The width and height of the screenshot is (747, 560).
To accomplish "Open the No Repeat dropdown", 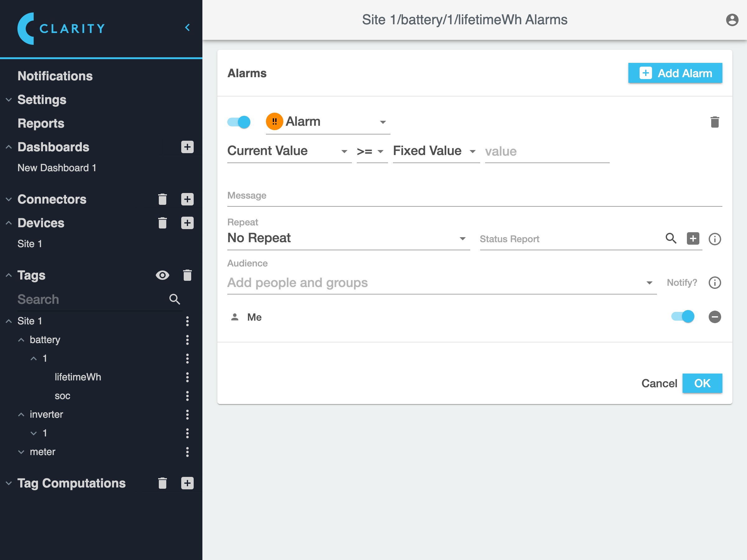I will 348,238.
